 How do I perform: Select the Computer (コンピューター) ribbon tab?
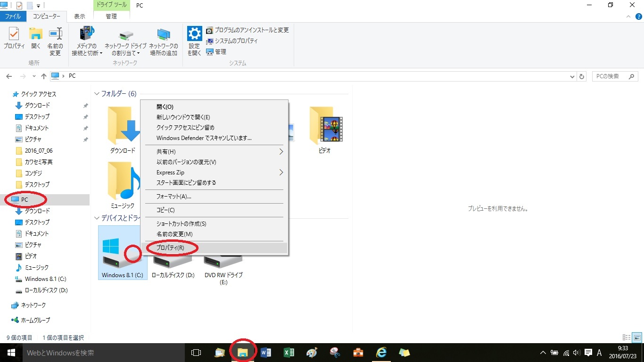tap(46, 16)
